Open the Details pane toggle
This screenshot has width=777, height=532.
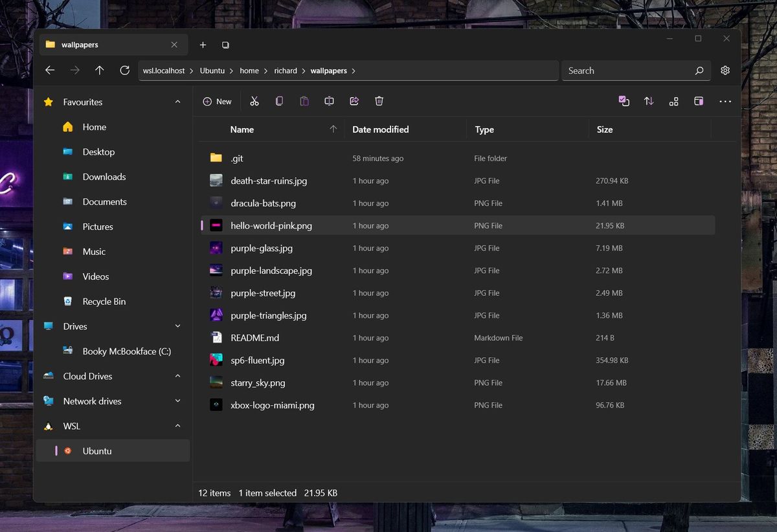(x=699, y=101)
